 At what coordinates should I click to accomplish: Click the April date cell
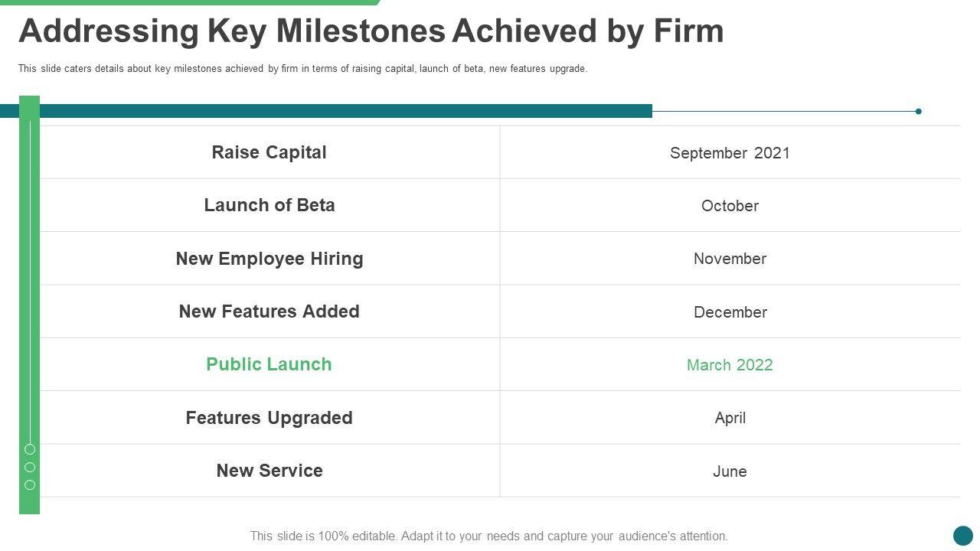730,418
